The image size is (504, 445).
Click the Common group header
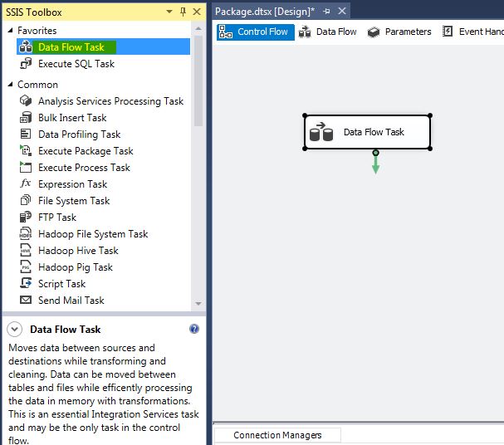[37, 85]
